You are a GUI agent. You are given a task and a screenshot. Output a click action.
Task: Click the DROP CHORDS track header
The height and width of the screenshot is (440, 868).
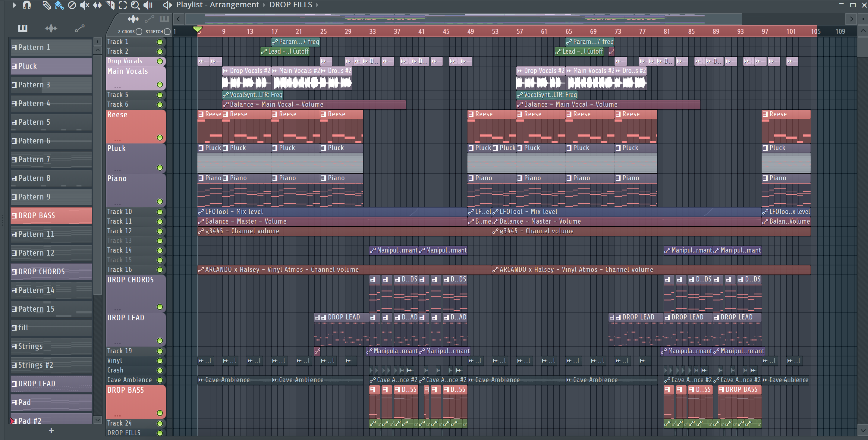(136, 294)
